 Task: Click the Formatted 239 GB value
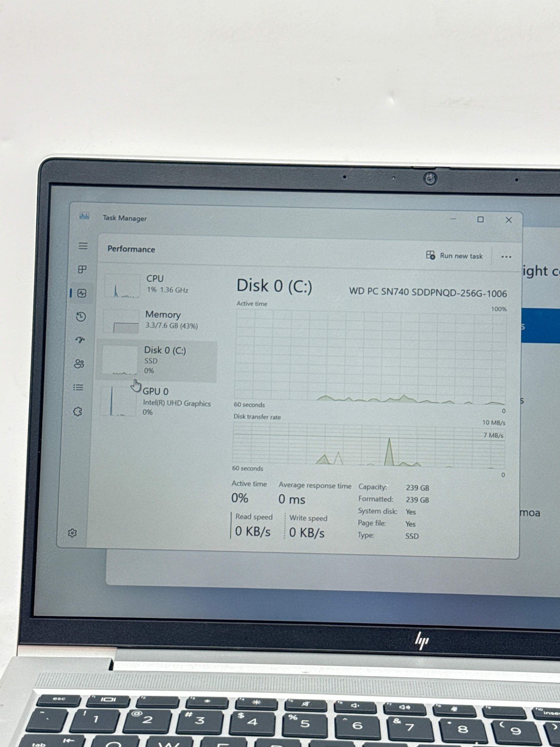click(x=417, y=500)
